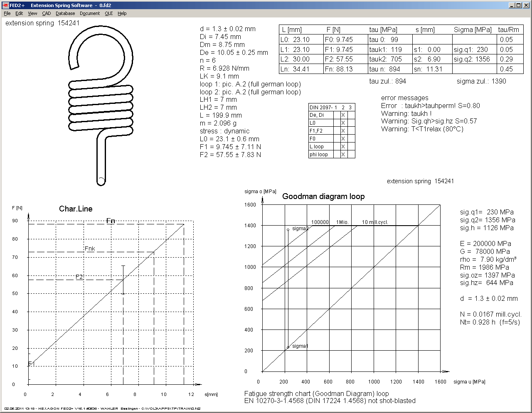This screenshot has height=413, width=532.
Task: Click the X mark in the phi loop row
Action: coord(343,155)
